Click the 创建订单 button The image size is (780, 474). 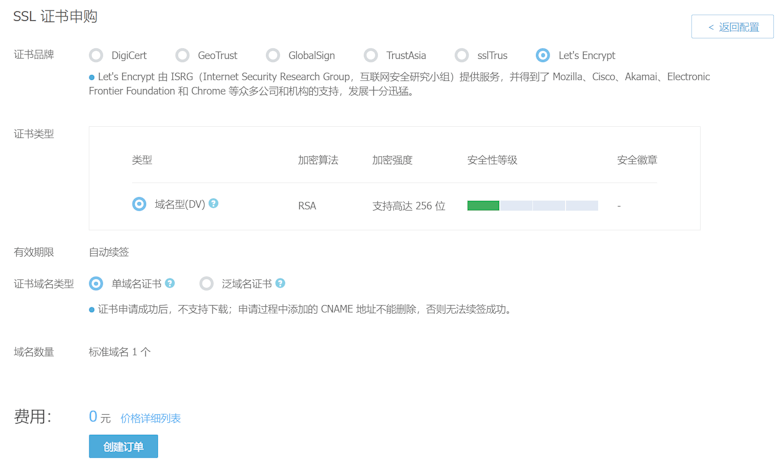pyautogui.click(x=123, y=446)
